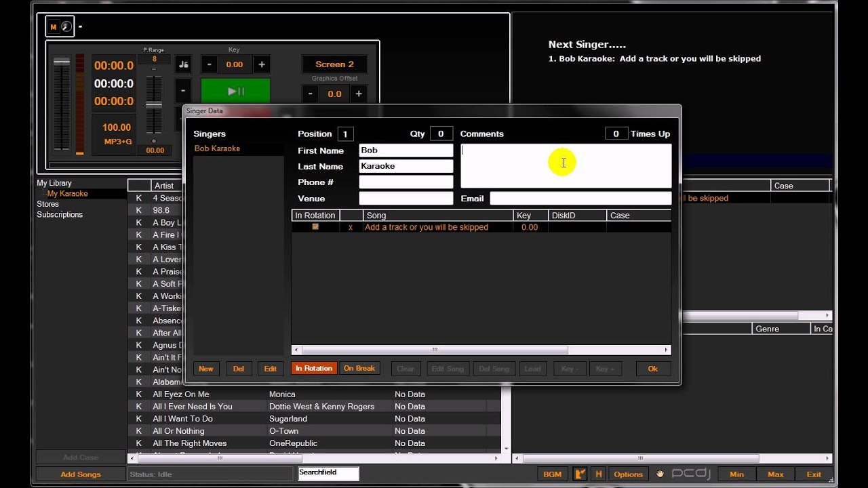The width and height of the screenshot is (868, 488).
Task: Click the Last Name field containing Karaoke
Action: coord(406,166)
